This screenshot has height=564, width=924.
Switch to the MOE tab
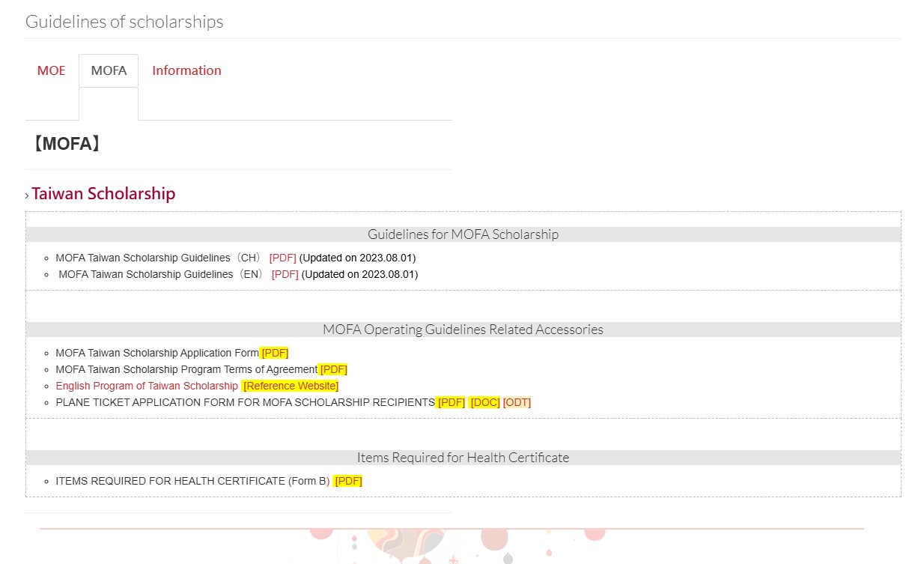51,70
